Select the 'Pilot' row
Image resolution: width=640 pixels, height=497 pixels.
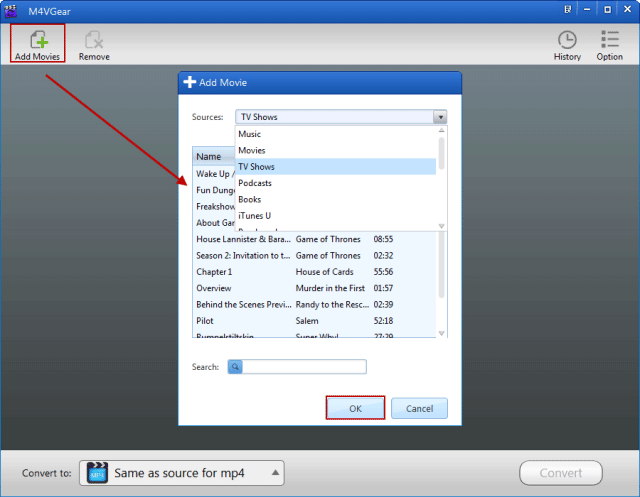(314, 321)
